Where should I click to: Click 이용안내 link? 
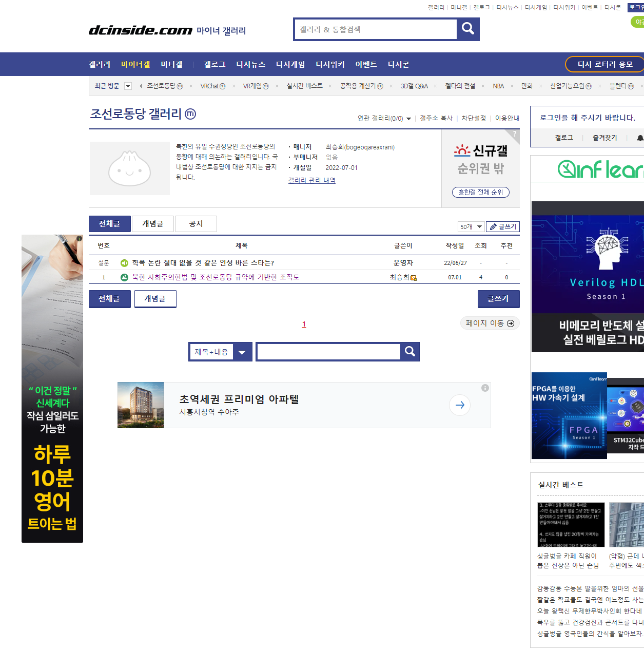[x=507, y=118]
